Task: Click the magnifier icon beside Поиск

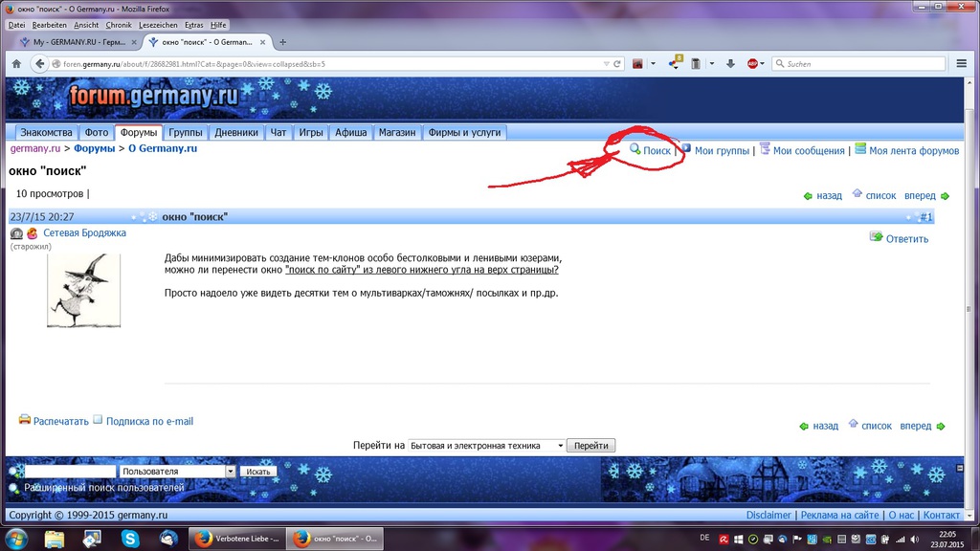Action: click(x=635, y=148)
